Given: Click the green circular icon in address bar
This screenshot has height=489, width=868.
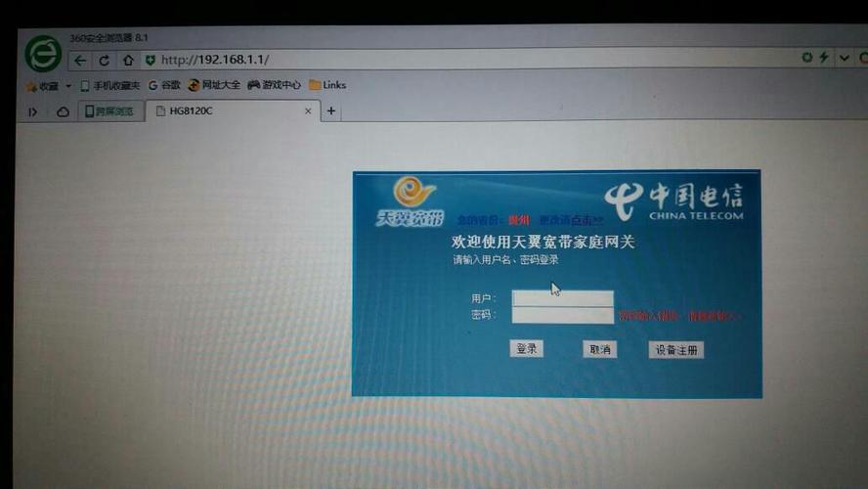Looking at the screenshot, I should tap(807, 57).
